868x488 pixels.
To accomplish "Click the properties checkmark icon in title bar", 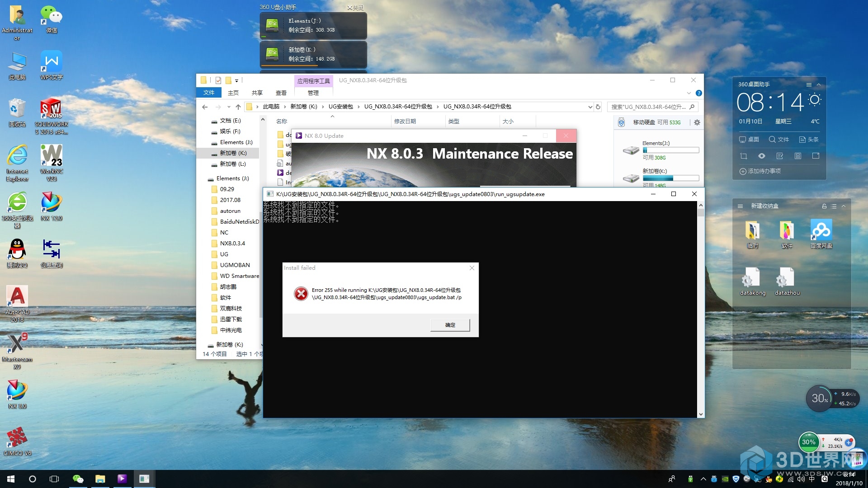I will pos(218,80).
